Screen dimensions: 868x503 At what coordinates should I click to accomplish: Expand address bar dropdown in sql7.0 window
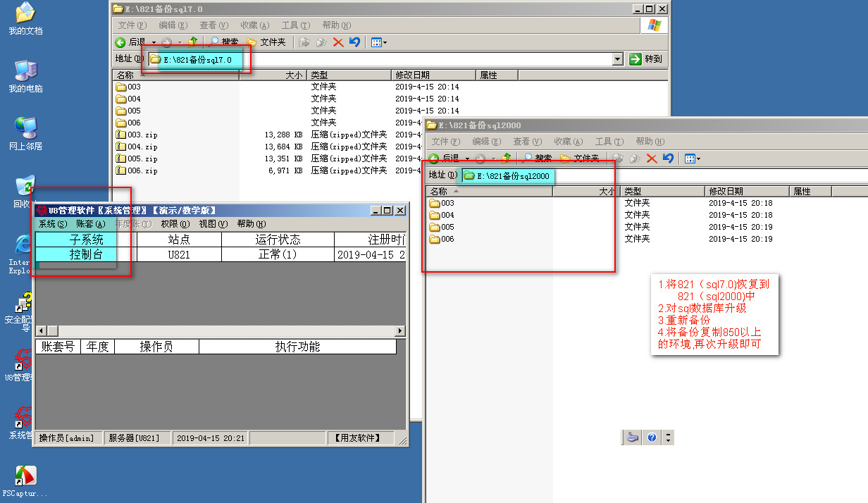click(x=618, y=59)
